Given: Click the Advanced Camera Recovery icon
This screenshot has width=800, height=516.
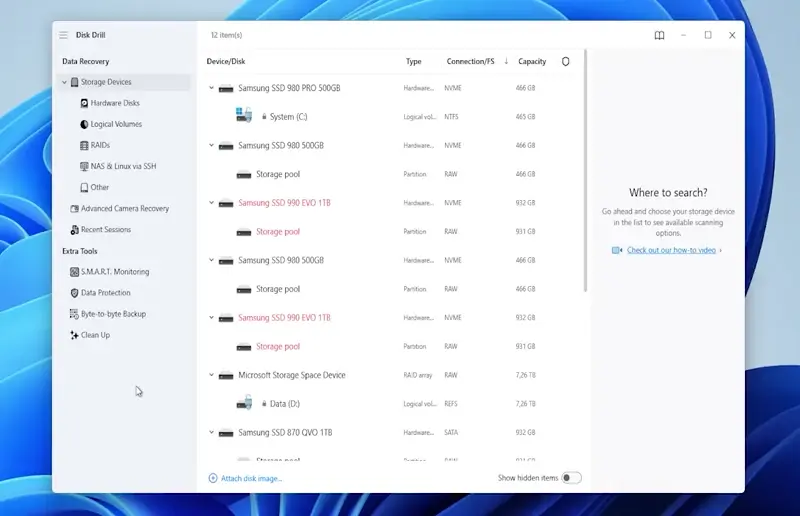Looking at the screenshot, I should [74, 208].
